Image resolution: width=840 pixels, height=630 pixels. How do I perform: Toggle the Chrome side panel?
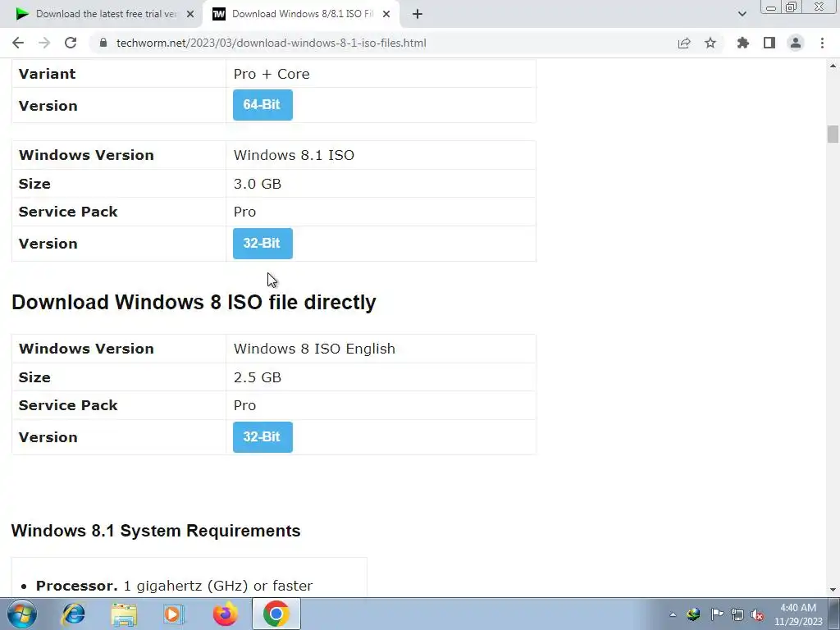pyautogui.click(x=769, y=43)
